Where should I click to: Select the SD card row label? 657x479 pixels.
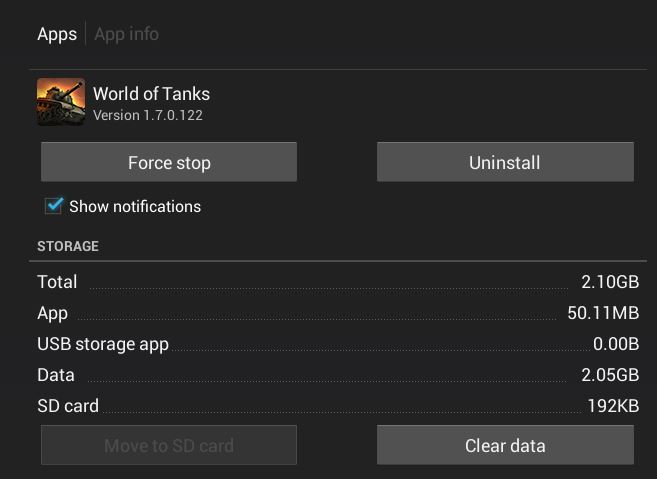point(68,406)
